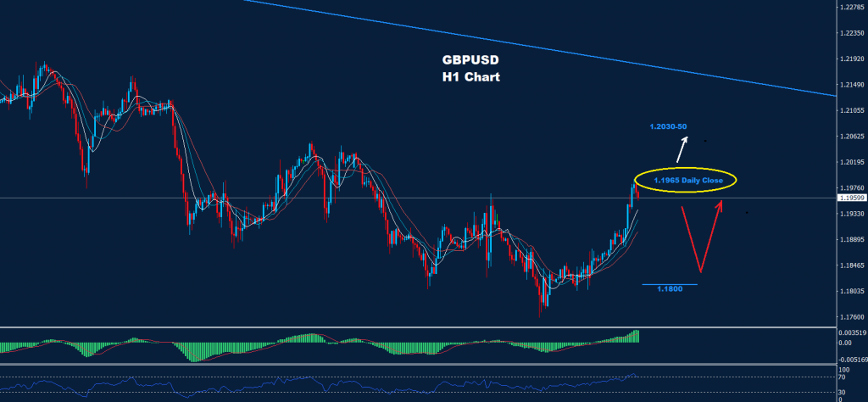Image resolution: width=868 pixels, height=402 pixels.
Task: Click price axis value 1.22785
Action: pos(852,7)
